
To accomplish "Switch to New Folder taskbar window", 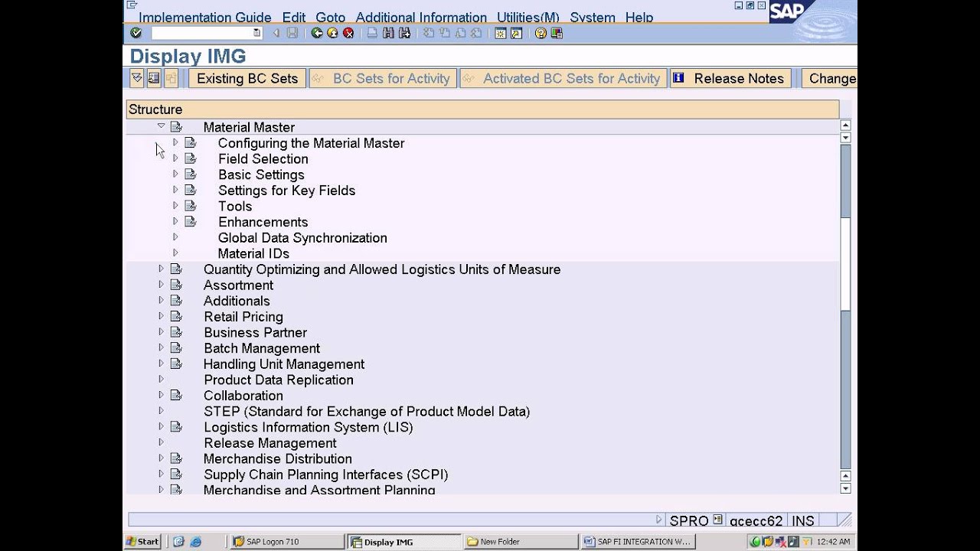I will coord(521,542).
